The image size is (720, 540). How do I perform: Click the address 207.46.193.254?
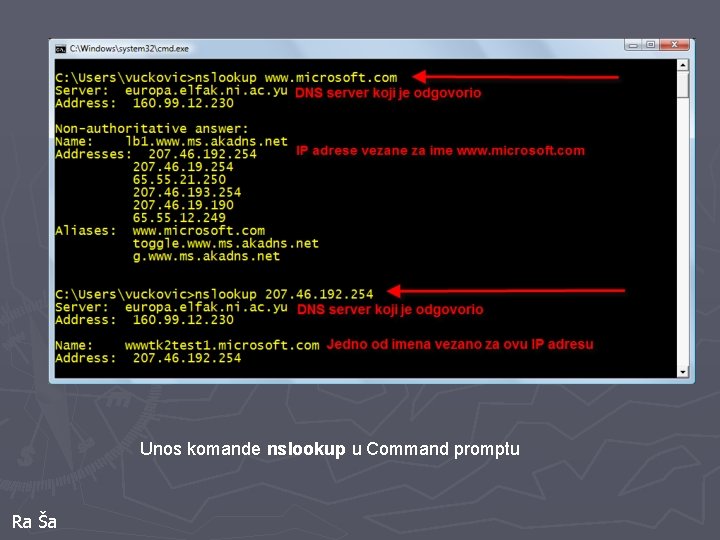tap(187, 192)
